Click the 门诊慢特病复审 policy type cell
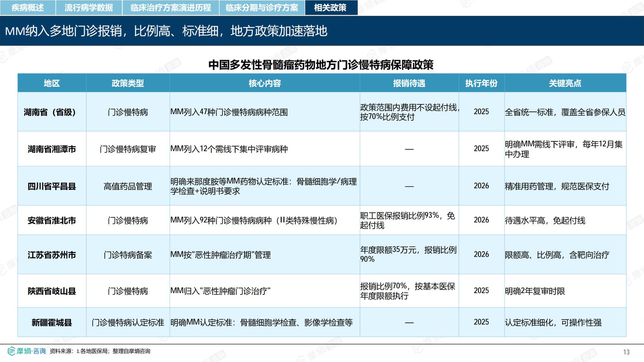 128,149
